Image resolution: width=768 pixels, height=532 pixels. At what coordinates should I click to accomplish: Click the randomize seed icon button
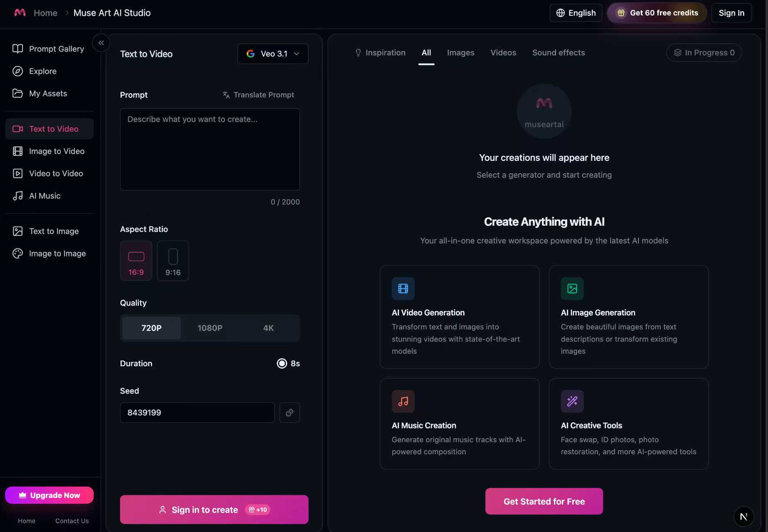(290, 413)
